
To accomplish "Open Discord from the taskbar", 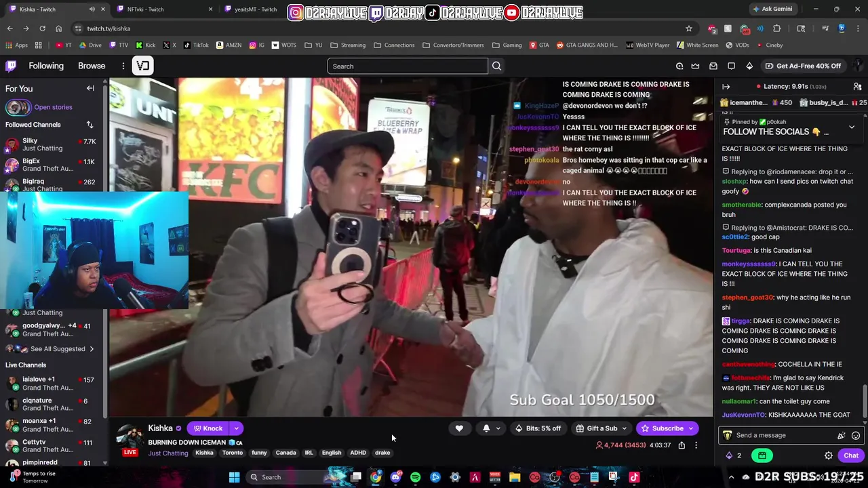I will click(x=395, y=477).
